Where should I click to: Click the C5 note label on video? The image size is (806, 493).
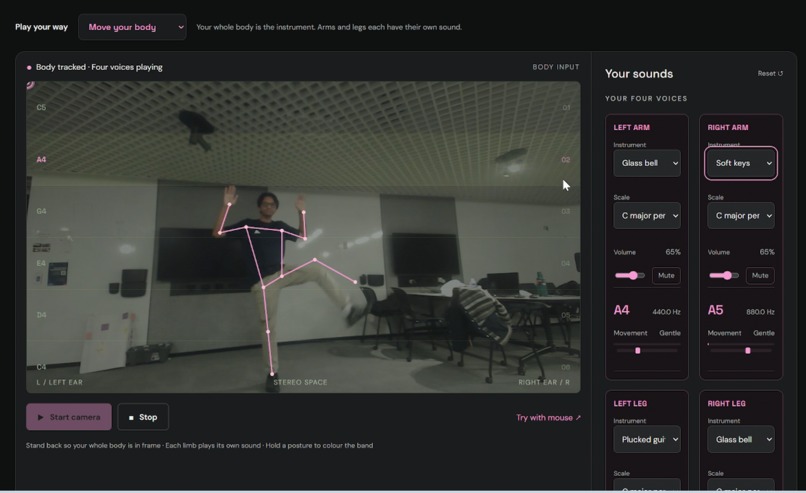coord(41,107)
